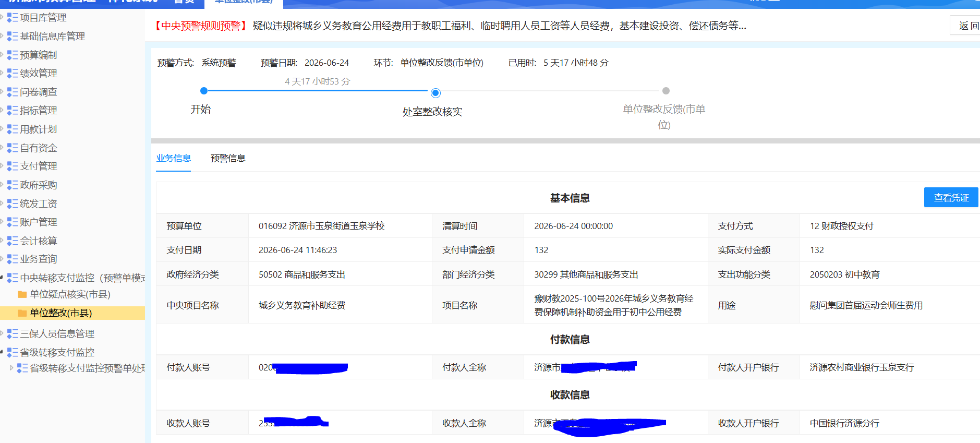Screen dimensions: 980x443
Task: Click the 统发工资 sidebar icon
Action: click(13, 204)
